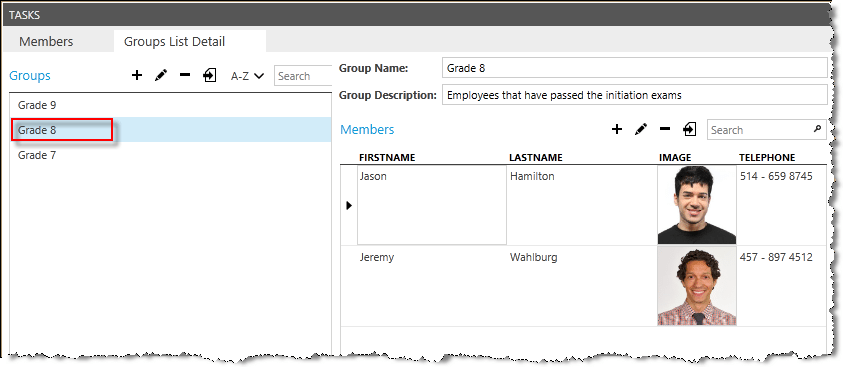This screenshot has height=367, width=843.
Task: Click the Groups section heading
Action: [x=30, y=76]
